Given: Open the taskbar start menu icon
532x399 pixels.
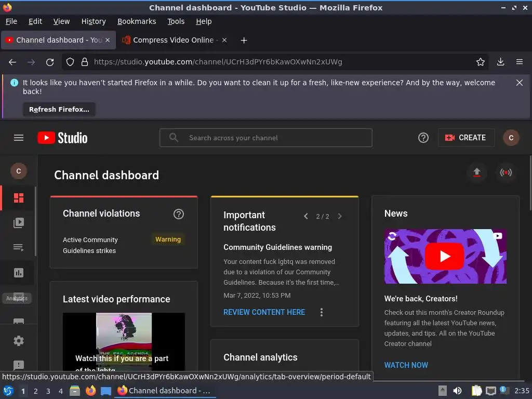Looking at the screenshot, I should (8, 391).
